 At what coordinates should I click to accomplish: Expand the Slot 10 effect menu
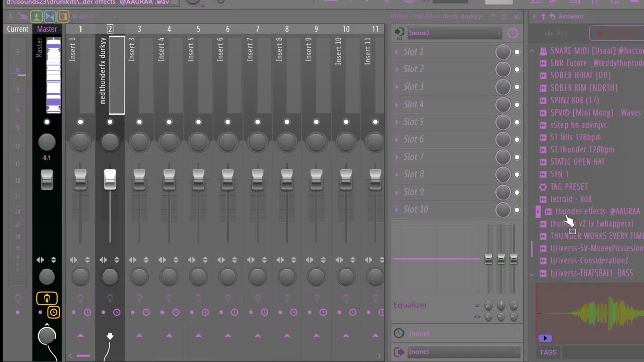[397, 210]
